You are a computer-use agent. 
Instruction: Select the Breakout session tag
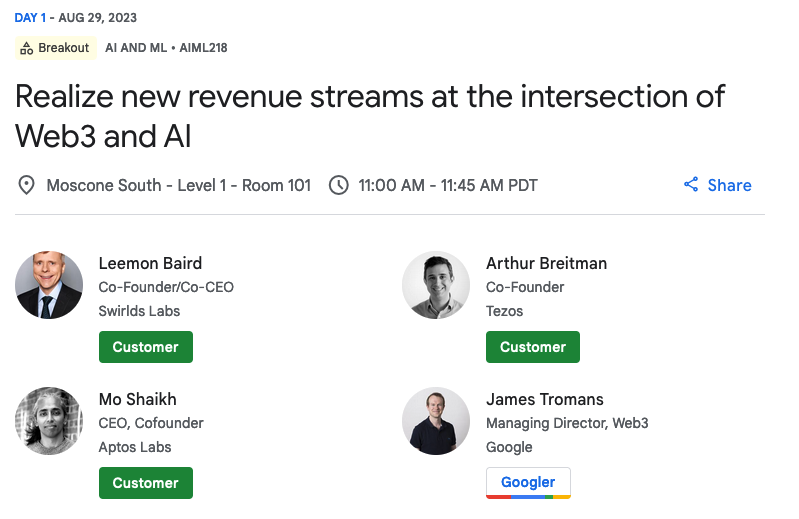56,48
